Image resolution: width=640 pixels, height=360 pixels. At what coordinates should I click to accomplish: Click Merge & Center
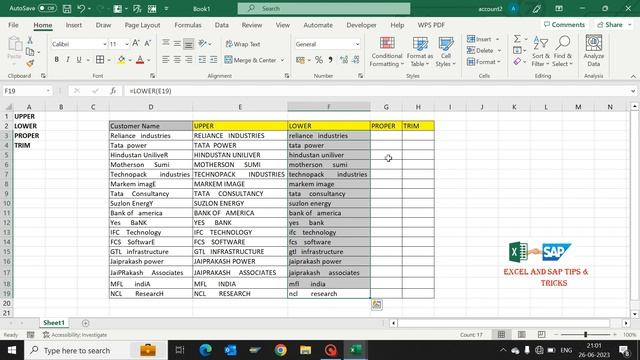click(x=250, y=60)
